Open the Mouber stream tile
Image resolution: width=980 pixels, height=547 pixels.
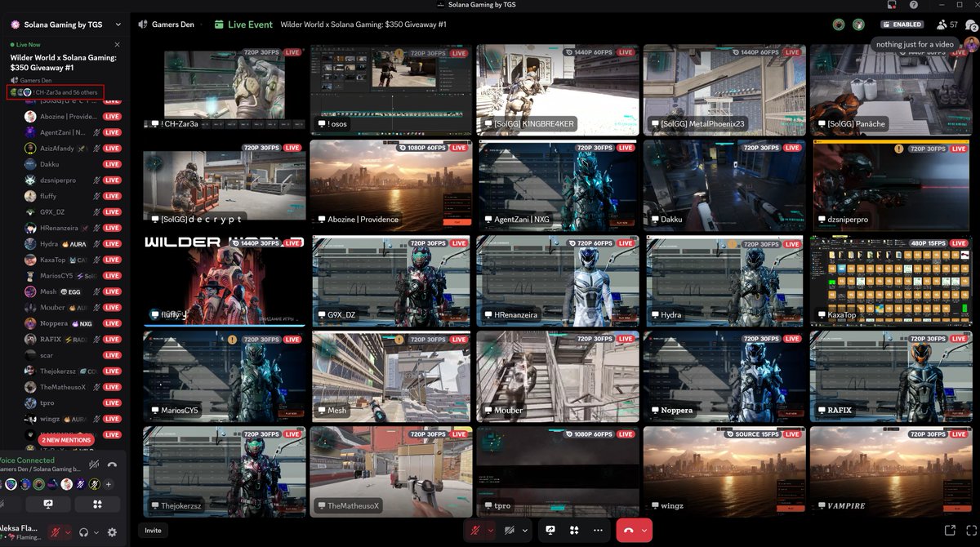tap(558, 375)
